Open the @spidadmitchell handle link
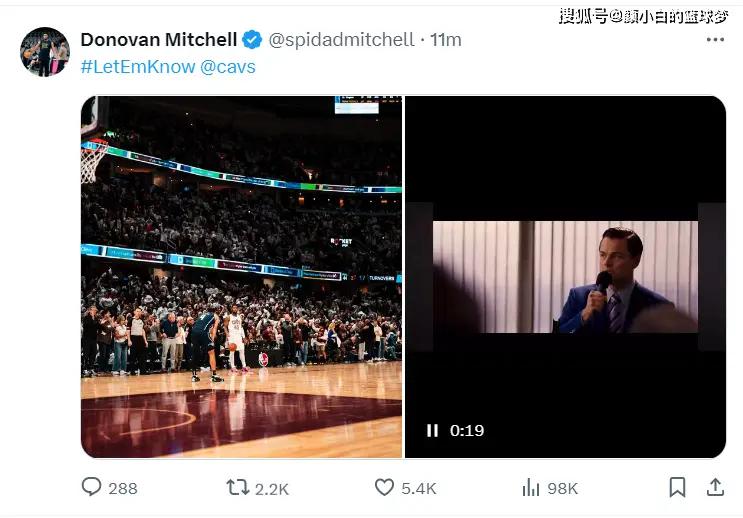This screenshot has height=518, width=743. [x=342, y=40]
